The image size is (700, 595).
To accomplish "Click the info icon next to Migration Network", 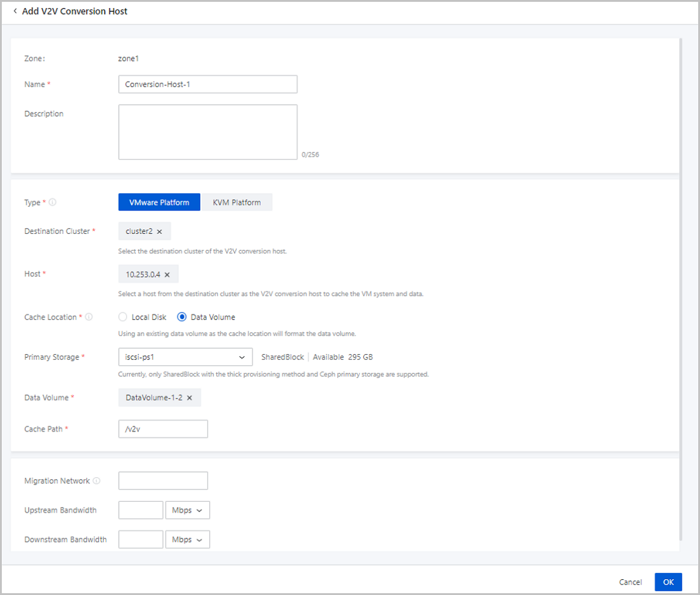I will coord(96,481).
